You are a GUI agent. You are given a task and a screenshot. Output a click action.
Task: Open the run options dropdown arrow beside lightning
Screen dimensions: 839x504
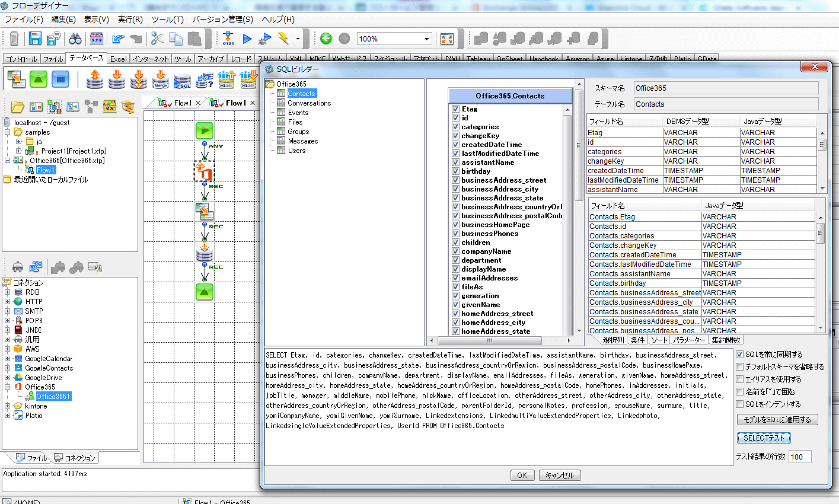pos(298,39)
